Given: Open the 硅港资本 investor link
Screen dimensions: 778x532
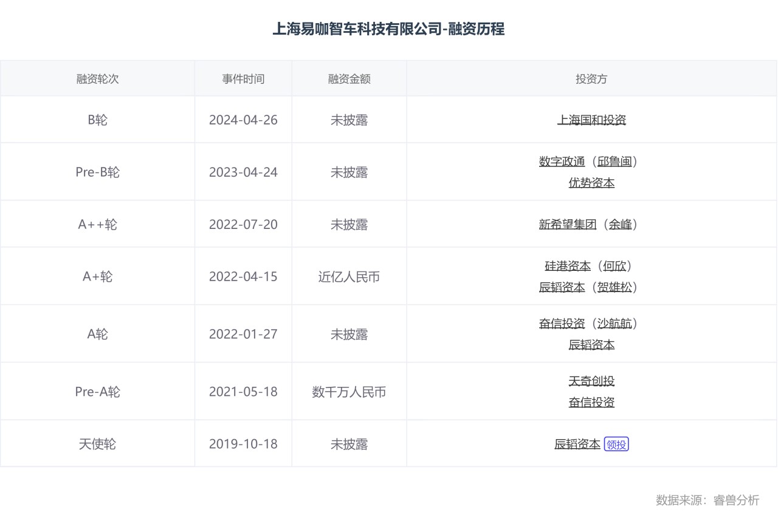Looking at the screenshot, I should coord(568,266).
